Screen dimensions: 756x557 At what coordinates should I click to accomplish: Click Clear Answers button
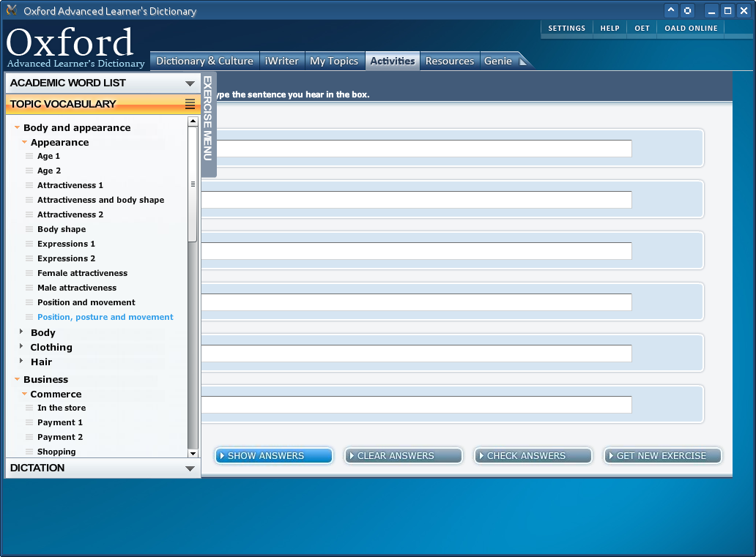point(404,456)
